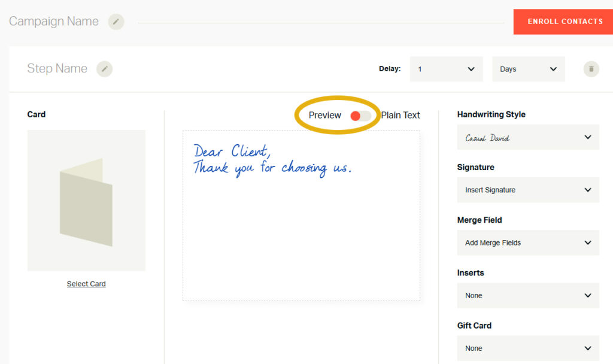The width and height of the screenshot is (613, 364).
Task: Expand the Days unit dropdown
Action: point(528,69)
